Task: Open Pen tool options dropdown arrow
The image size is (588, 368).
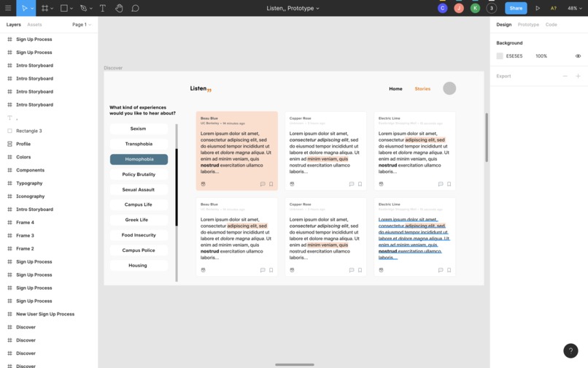Action: pos(90,8)
